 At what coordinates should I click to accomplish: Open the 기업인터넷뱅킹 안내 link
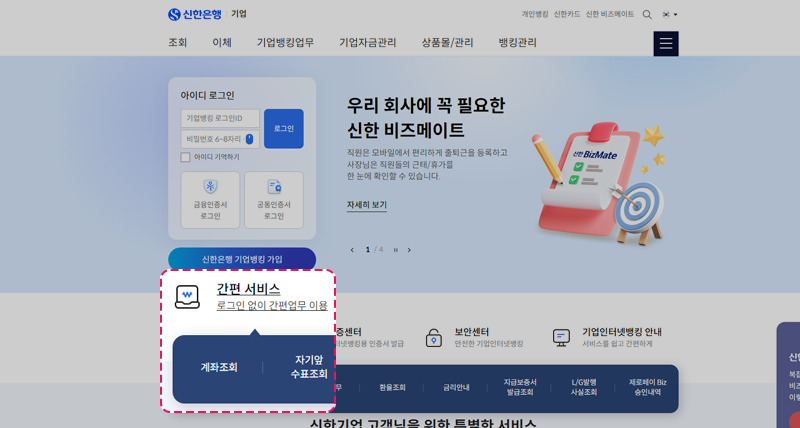pyautogui.click(x=622, y=332)
